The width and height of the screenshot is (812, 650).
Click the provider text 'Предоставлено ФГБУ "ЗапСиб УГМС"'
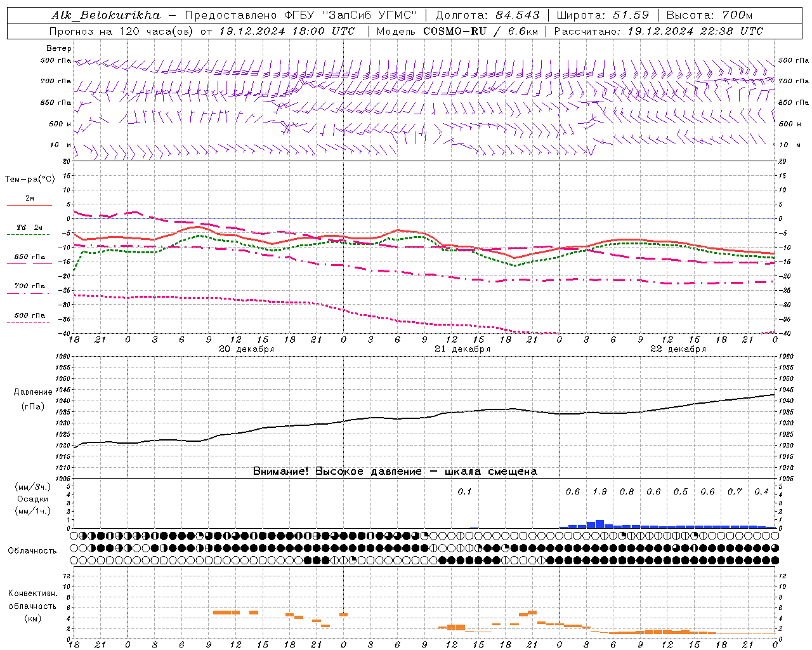tap(301, 15)
